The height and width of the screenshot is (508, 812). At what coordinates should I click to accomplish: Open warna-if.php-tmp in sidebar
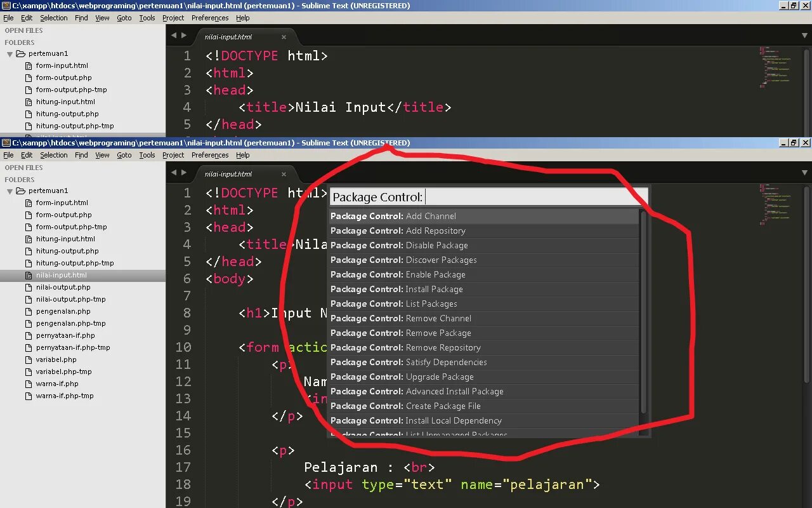(65, 396)
